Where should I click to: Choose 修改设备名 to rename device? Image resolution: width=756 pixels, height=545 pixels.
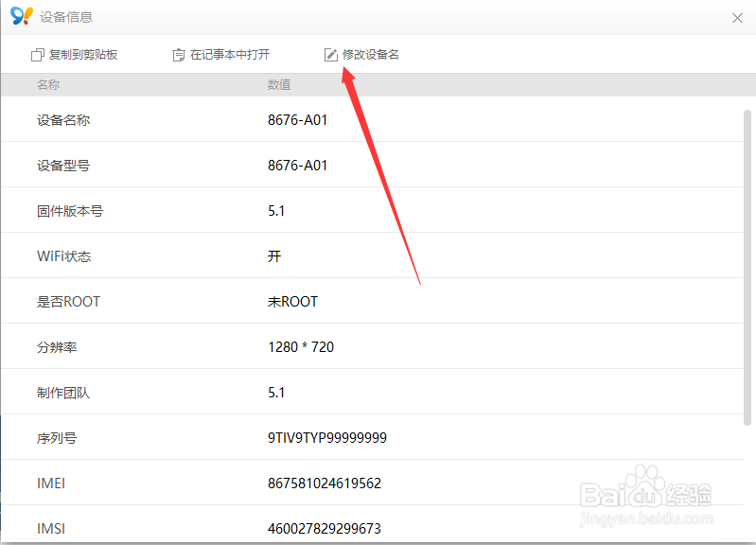click(x=370, y=55)
